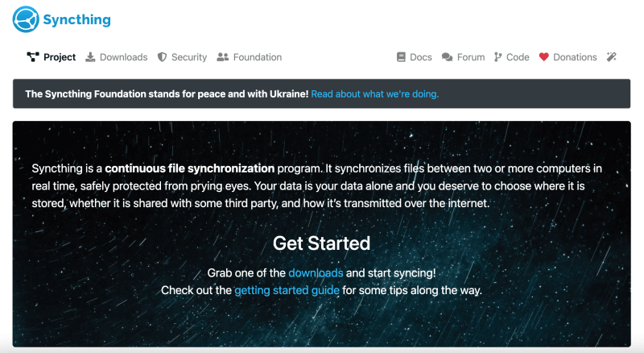644x353 pixels.
Task: Click the Project network icon
Action: pos(33,56)
